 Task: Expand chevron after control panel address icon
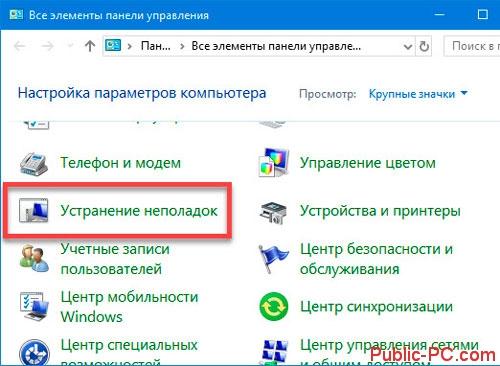tap(130, 46)
